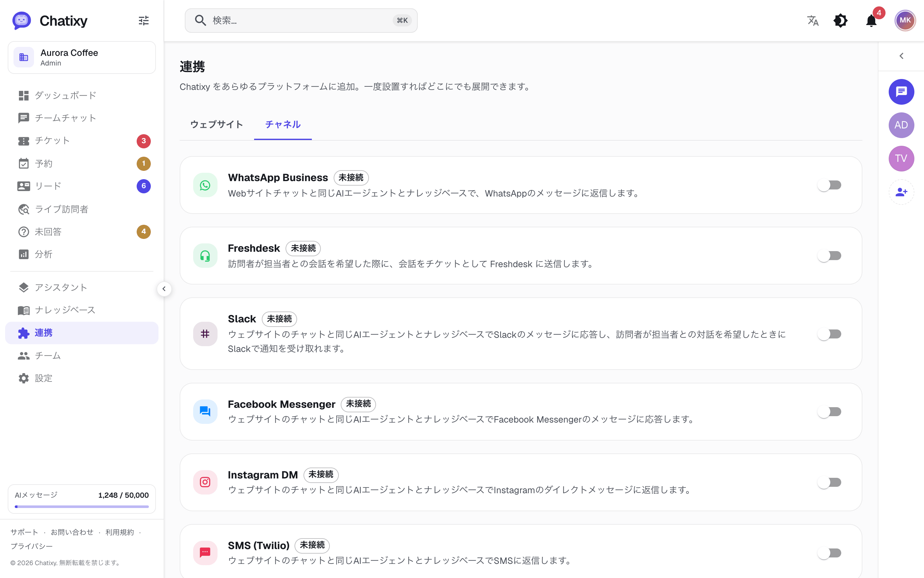Select the TV teammate avatar
Image resolution: width=924 pixels, height=578 pixels.
[901, 159]
